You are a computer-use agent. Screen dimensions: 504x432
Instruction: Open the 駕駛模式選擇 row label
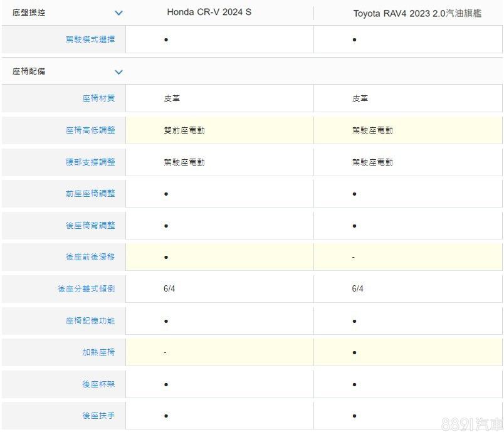click(90, 40)
